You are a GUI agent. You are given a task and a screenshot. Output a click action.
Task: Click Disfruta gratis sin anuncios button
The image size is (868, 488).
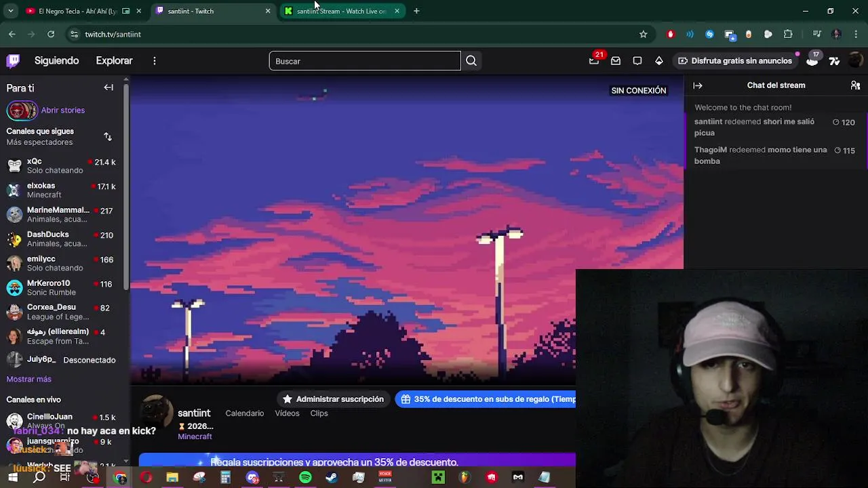[736, 61]
